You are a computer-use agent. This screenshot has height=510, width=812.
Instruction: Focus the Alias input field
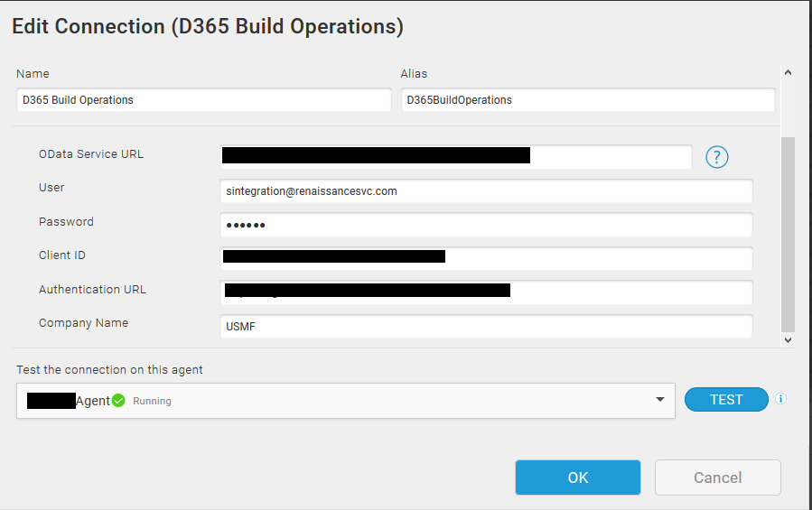click(588, 100)
